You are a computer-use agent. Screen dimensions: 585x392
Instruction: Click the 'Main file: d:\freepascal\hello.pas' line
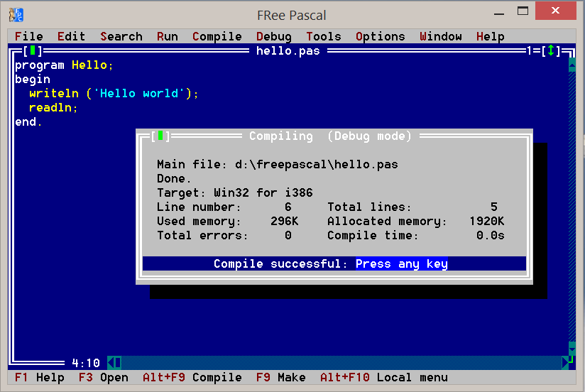(278, 164)
